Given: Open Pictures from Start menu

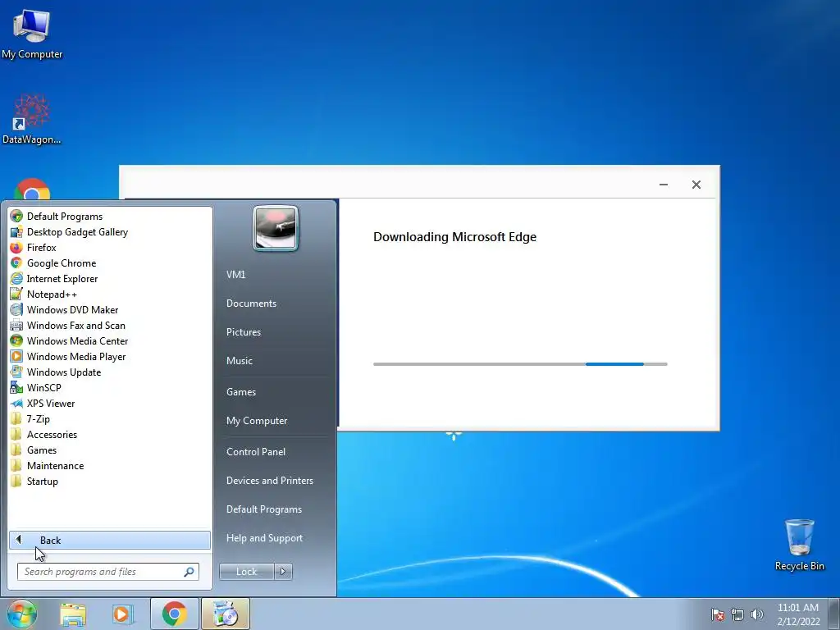Looking at the screenshot, I should (244, 332).
